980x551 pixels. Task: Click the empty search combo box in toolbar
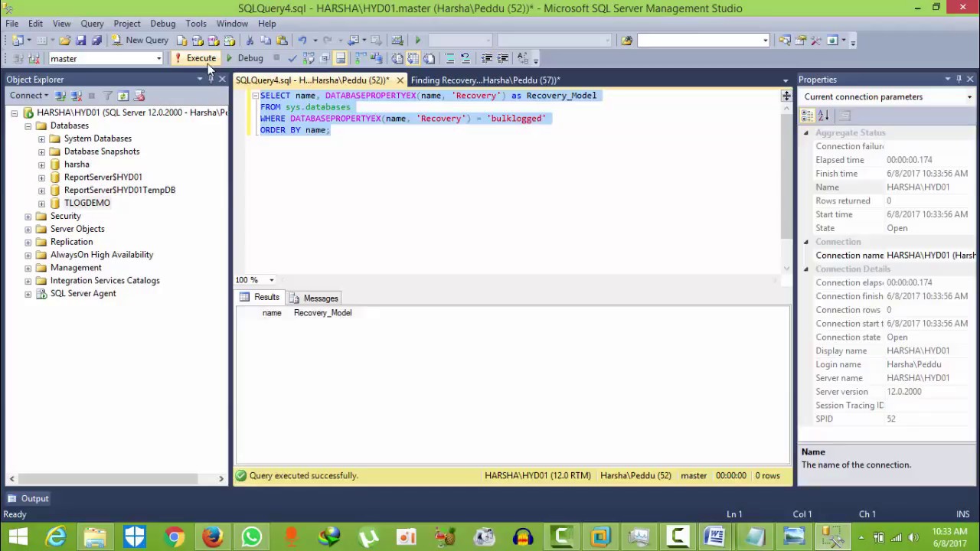coord(703,40)
